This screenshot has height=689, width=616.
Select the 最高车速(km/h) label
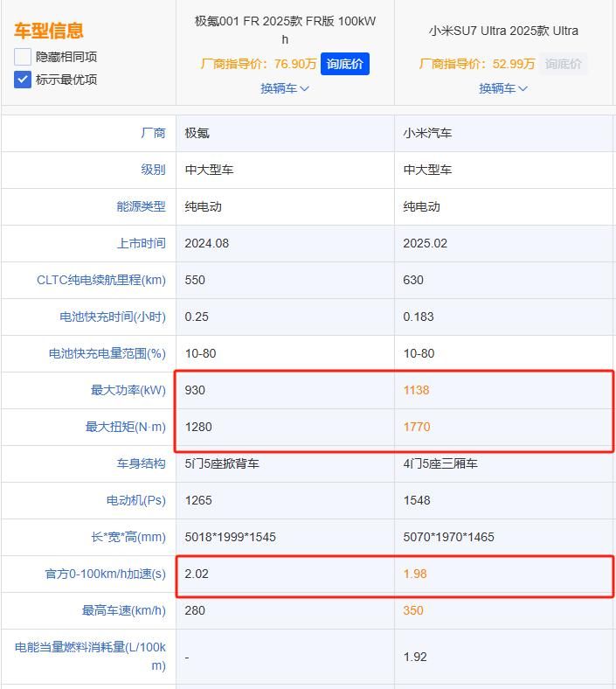click(x=124, y=610)
